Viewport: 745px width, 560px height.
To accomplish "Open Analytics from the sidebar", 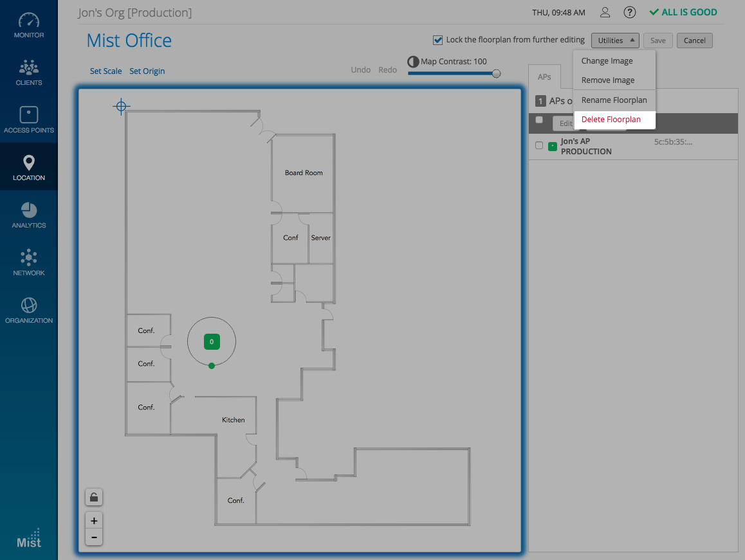I will pyautogui.click(x=28, y=215).
